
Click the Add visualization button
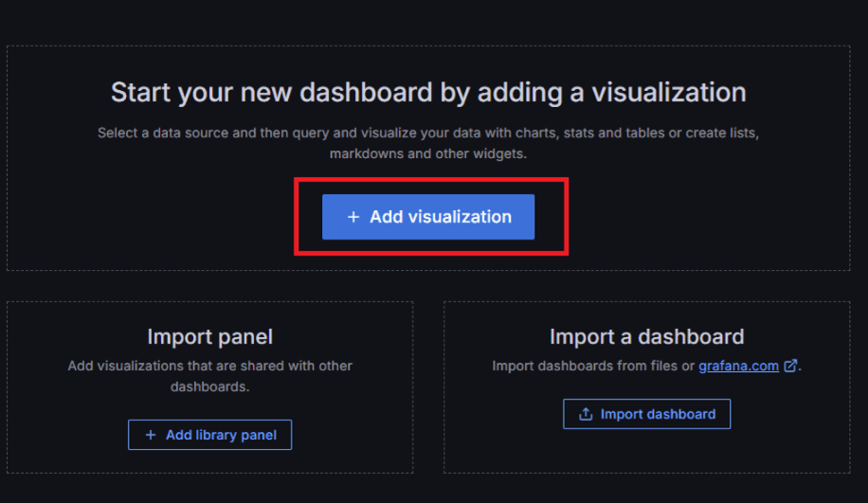click(428, 217)
